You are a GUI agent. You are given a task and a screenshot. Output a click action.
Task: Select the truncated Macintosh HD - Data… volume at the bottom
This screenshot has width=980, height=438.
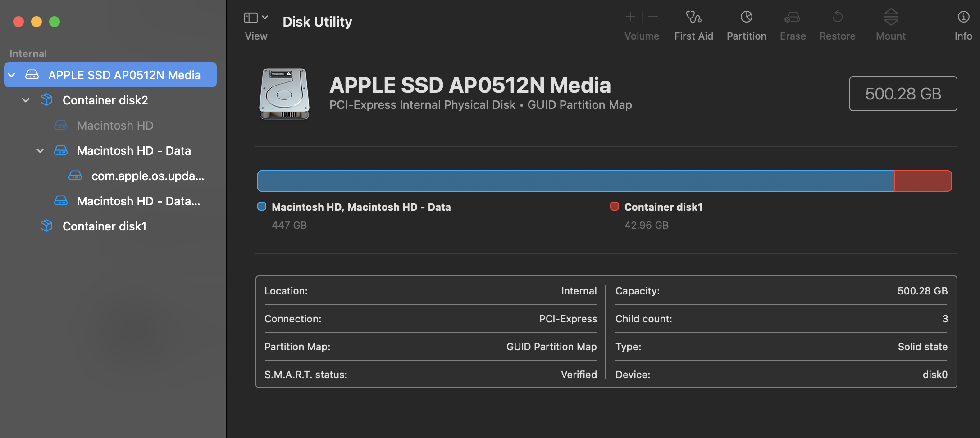coord(138,201)
